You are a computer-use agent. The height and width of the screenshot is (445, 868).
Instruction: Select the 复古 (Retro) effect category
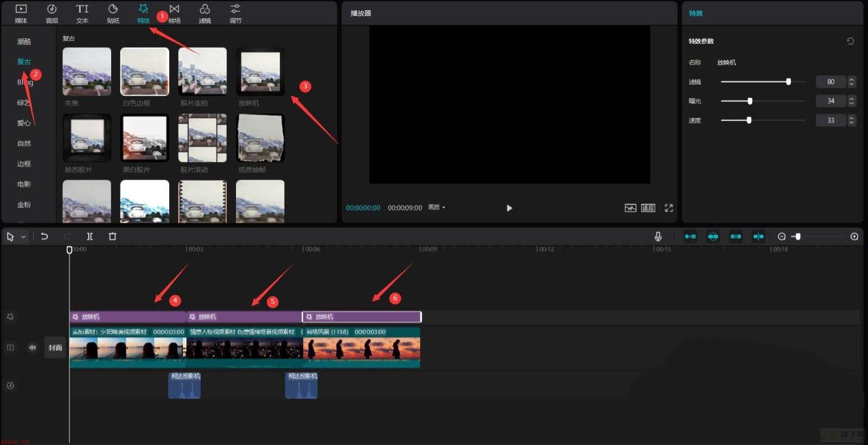tap(24, 61)
